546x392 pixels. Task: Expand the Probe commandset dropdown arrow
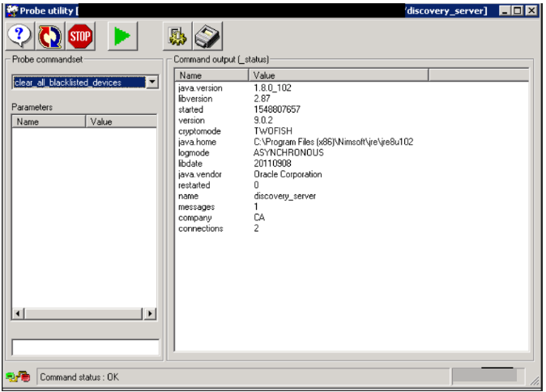(151, 83)
